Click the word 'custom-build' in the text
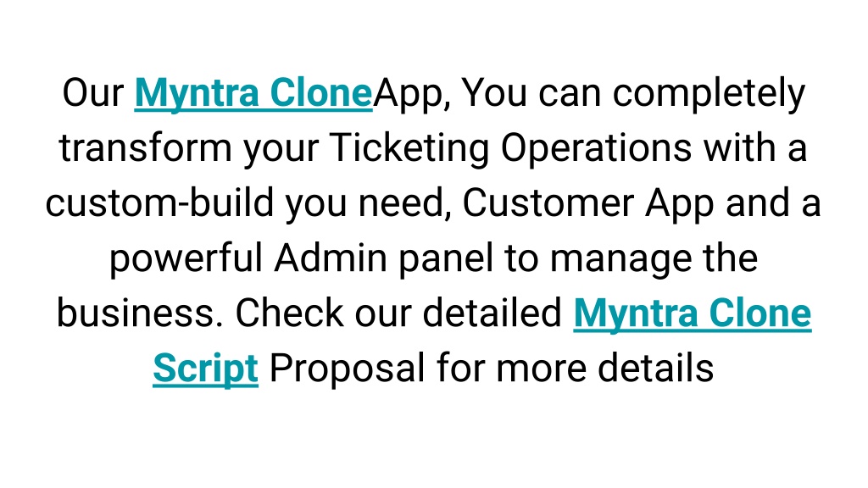Image resolution: width=868 pixels, height=488 pixels. pyautogui.click(x=159, y=203)
